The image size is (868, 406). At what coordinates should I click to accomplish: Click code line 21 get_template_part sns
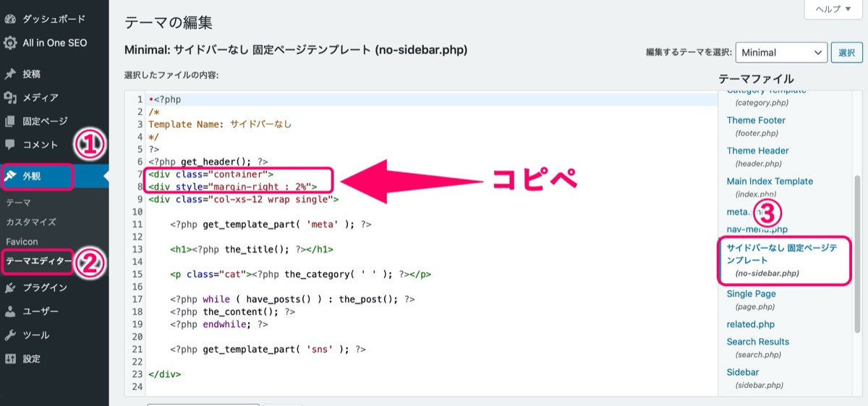tap(268, 349)
